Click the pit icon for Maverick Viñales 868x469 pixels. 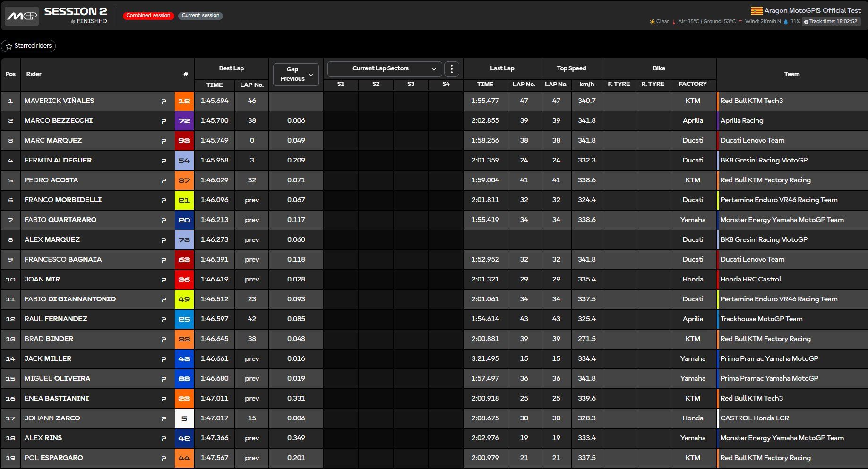click(164, 101)
